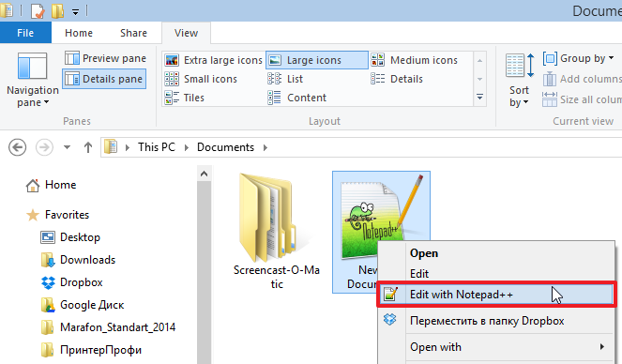This screenshot has height=364, width=622.
Task: Choose Переместить в папку Dropbox
Action: click(x=487, y=321)
